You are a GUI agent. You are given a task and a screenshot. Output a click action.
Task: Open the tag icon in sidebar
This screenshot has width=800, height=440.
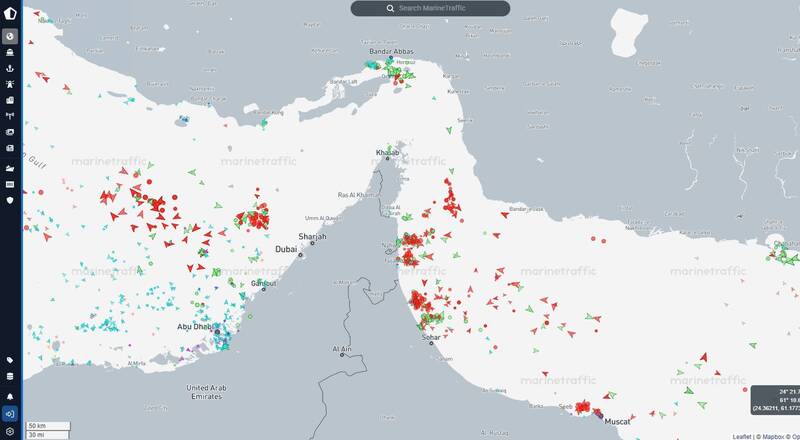[x=10, y=360]
